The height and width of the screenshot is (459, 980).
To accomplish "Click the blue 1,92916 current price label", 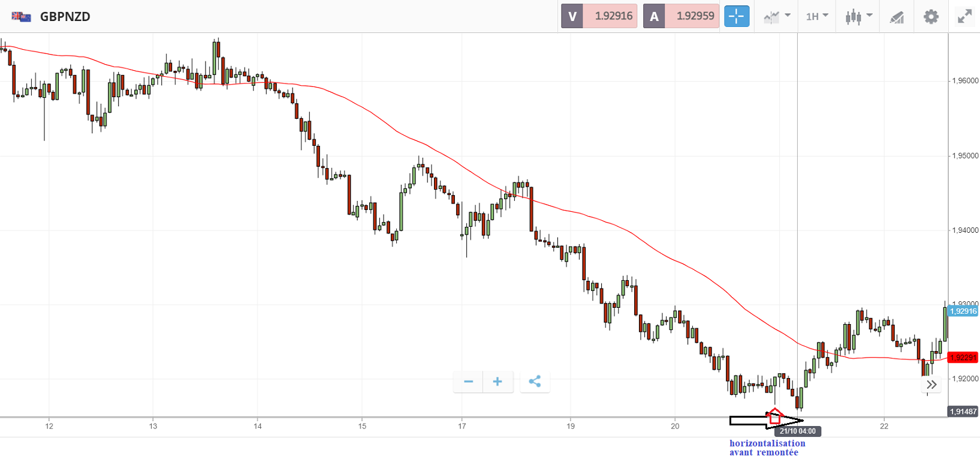I will pos(963,311).
